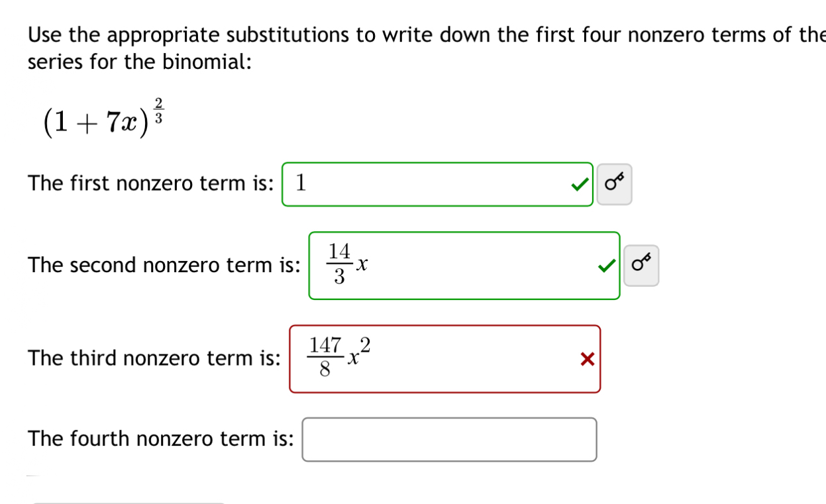This screenshot has width=826, height=504.
Task: Select the answer box showing 14/3 x
Action: 464,265
